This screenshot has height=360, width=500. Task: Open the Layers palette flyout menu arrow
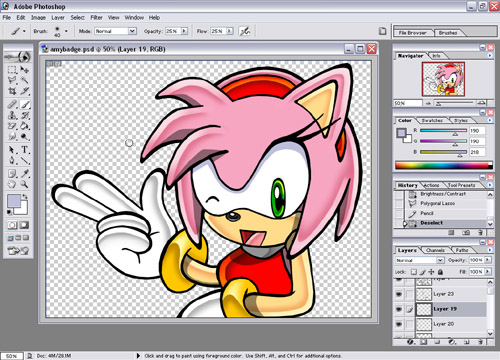coord(490,250)
